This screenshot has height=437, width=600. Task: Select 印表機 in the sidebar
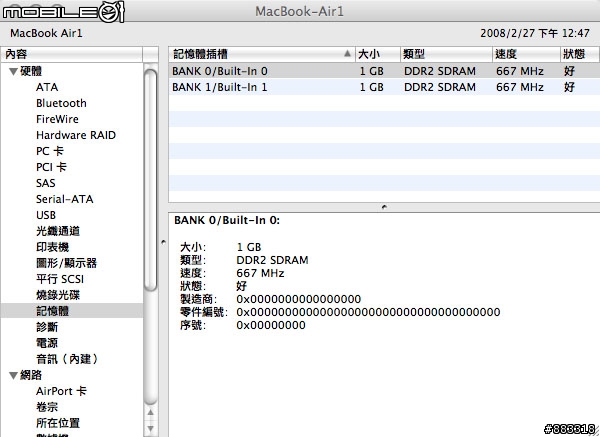coord(52,247)
